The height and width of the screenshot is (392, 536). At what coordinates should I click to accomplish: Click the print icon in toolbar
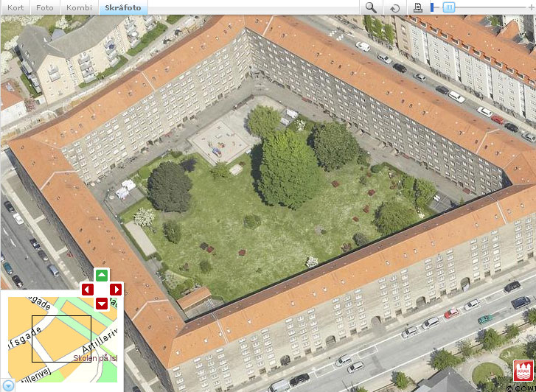pos(418,7)
